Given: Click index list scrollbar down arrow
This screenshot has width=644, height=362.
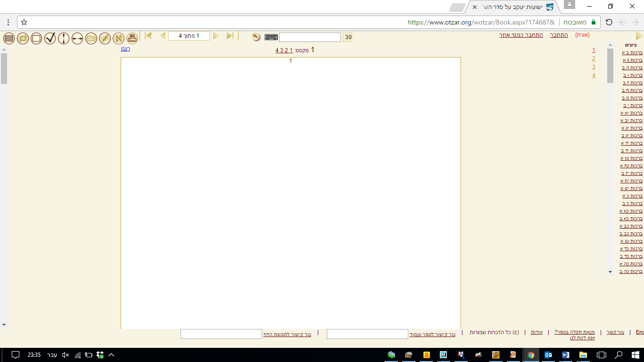Looking at the screenshot, I should coord(610,271).
